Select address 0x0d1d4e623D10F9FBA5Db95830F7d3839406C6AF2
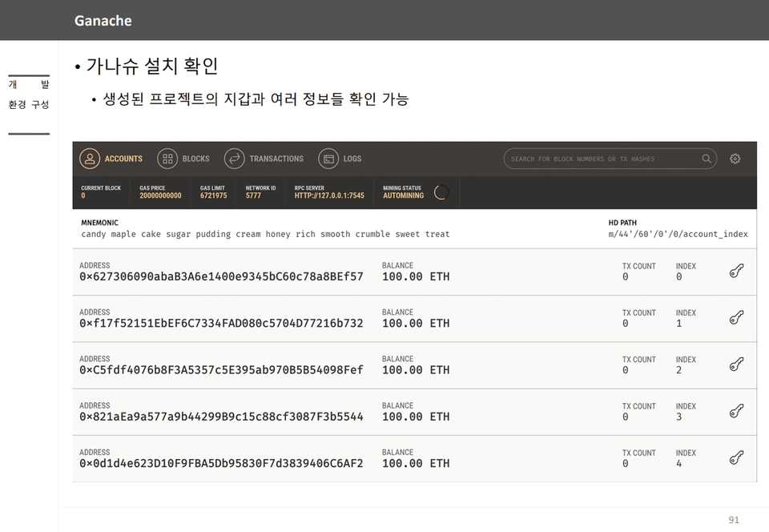This screenshot has width=769, height=532. [x=221, y=463]
